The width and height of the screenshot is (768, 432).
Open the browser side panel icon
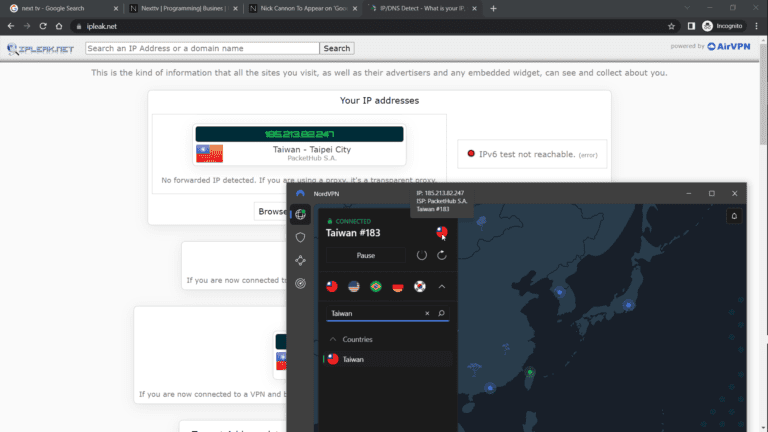click(x=691, y=26)
